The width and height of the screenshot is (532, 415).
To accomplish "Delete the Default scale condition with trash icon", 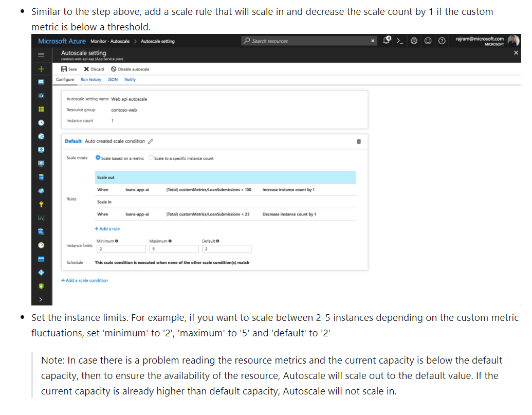I will coord(359,141).
